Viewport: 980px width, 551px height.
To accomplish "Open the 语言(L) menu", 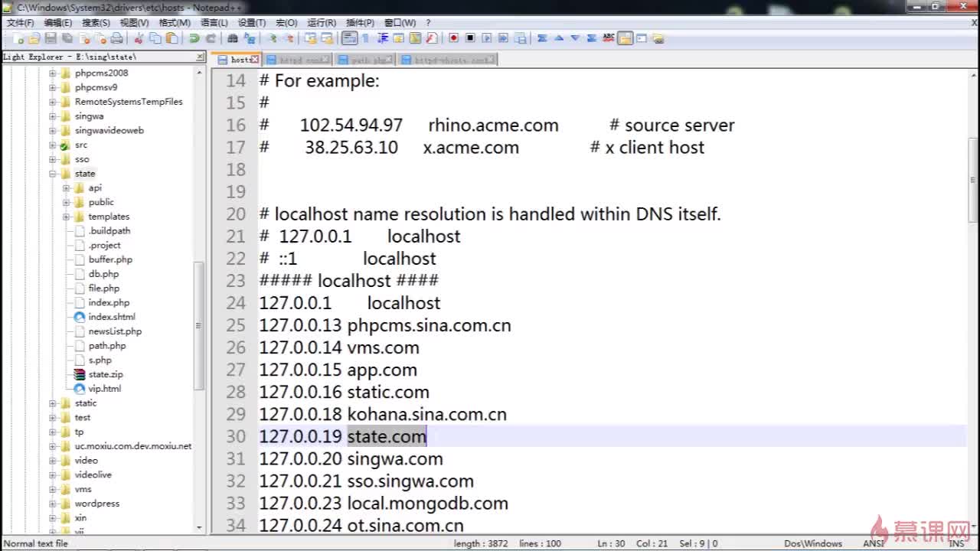I will pyautogui.click(x=214, y=23).
